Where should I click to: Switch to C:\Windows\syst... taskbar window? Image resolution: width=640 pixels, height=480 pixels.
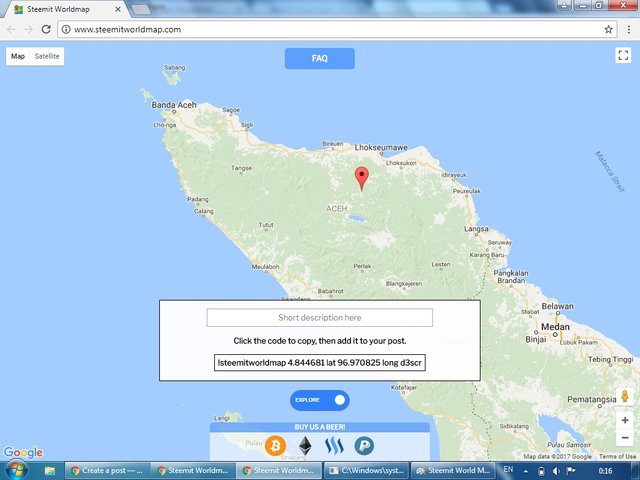tap(366, 471)
